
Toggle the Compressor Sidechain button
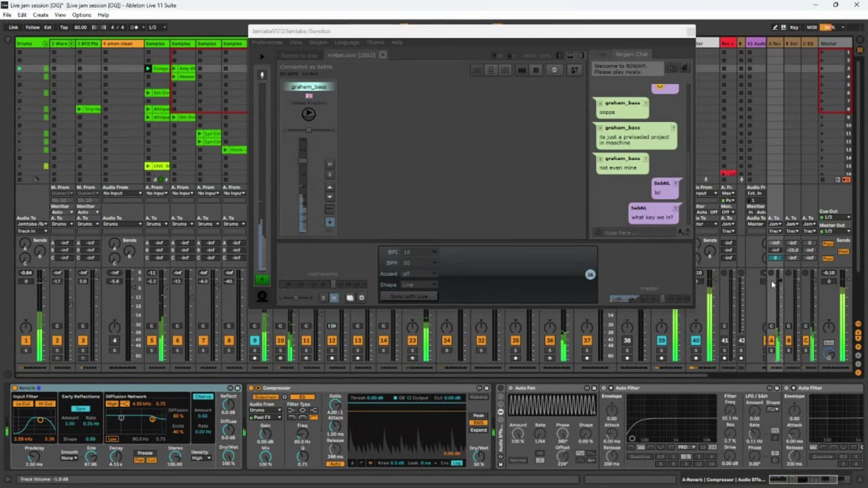tap(265, 396)
